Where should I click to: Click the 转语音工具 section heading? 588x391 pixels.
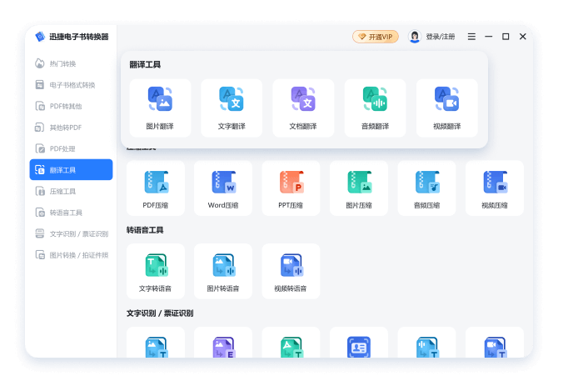coord(145,230)
